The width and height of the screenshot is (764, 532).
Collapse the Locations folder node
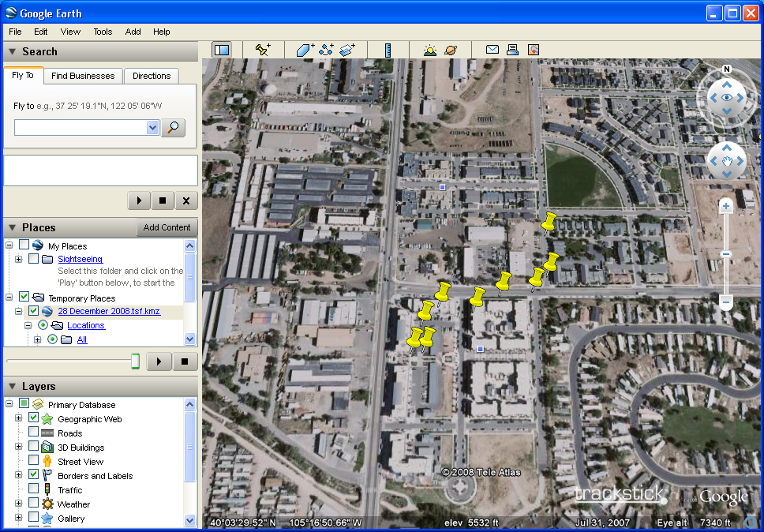28,325
